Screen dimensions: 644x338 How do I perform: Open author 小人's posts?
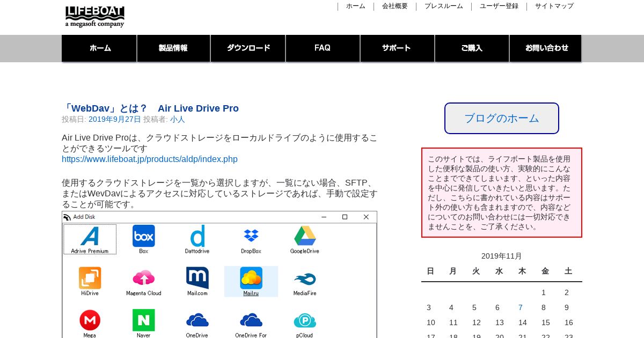[177, 119]
